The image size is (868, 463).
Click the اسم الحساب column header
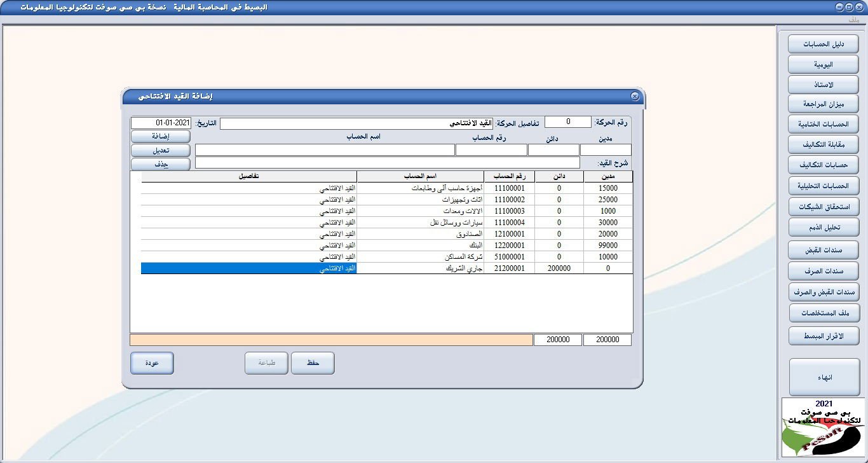coord(420,177)
